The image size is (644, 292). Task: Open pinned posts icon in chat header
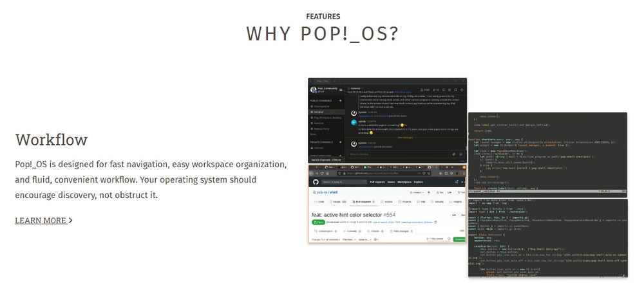437,90
